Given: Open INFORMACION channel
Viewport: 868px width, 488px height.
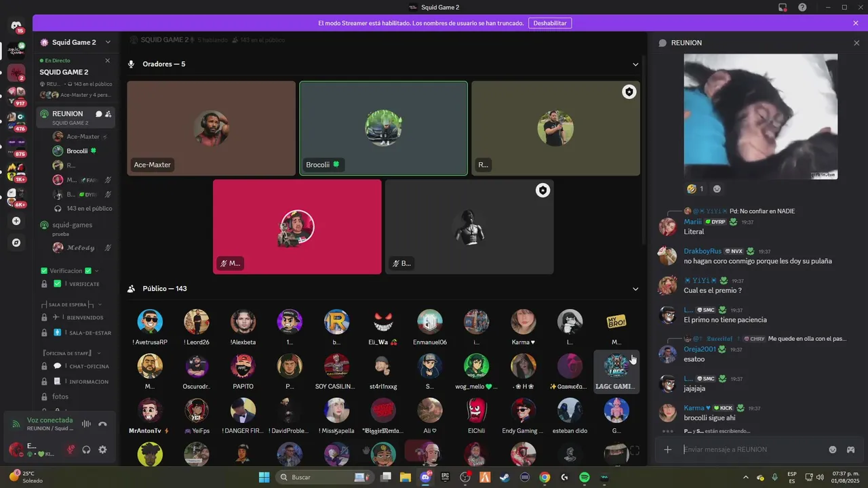Looking at the screenshot, I should tap(75, 382).
